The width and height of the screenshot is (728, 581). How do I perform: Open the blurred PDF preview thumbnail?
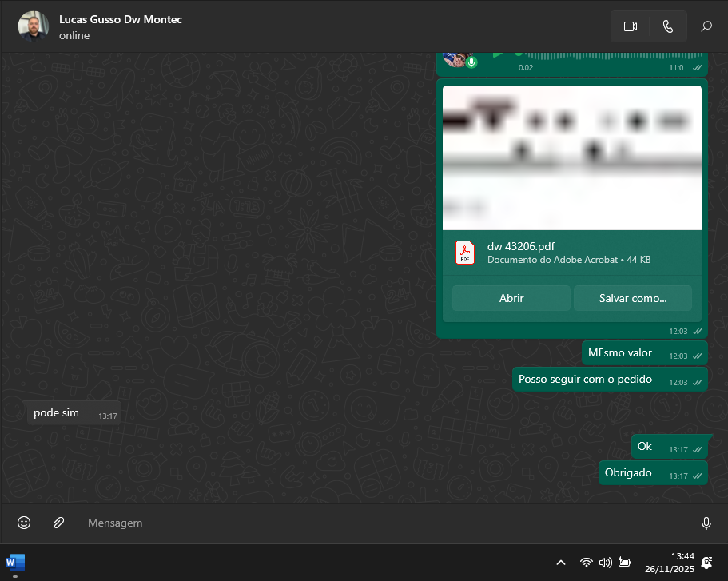tap(572, 157)
